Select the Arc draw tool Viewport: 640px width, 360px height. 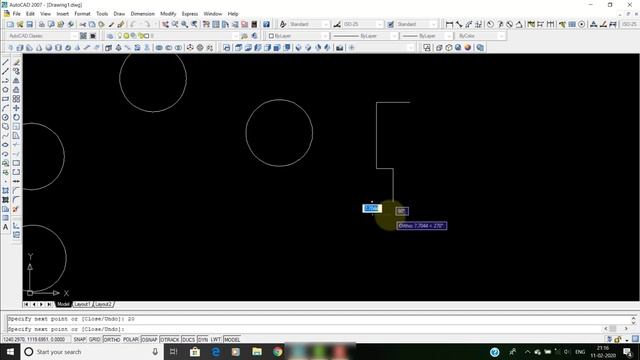[x=5, y=108]
